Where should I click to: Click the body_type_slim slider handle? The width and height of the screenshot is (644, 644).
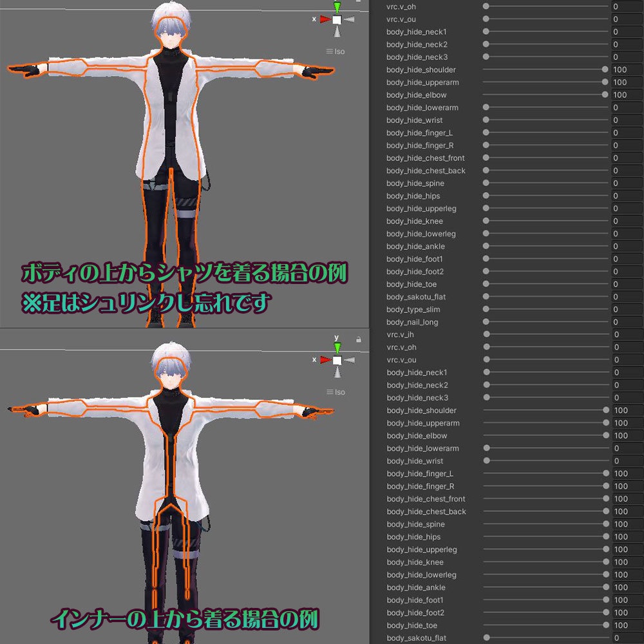point(486,309)
